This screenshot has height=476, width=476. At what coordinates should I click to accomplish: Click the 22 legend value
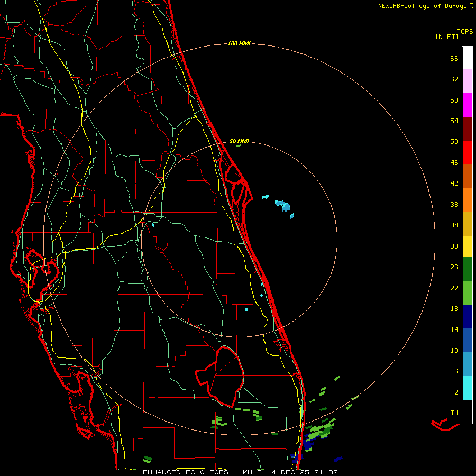pos(454,288)
